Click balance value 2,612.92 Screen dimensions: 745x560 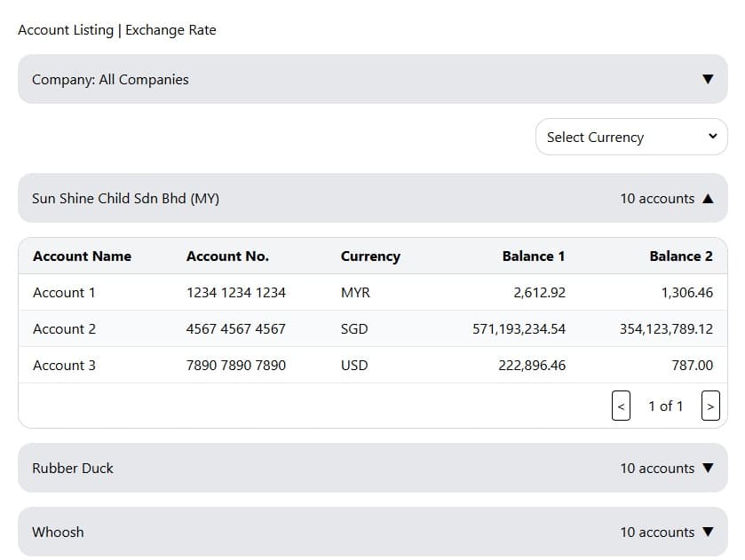(x=539, y=293)
